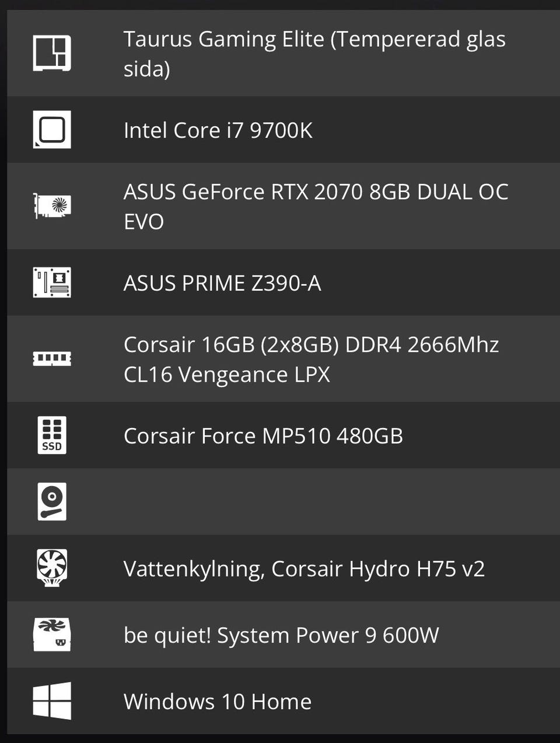Open the ASUS GeForce RTX 2070 entry

pos(316,207)
